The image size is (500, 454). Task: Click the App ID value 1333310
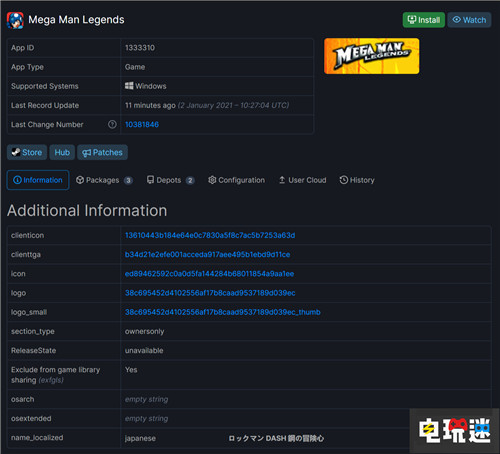pyautogui.click(x=140, y=48)
